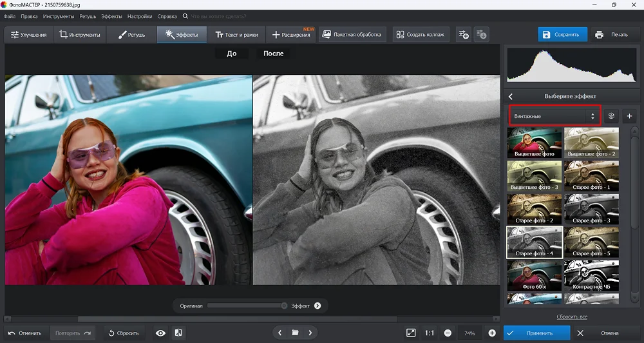This screenshot has height=343, width=644.
Task: Select the Фото 60-х effect
Action: click(535, 275)
